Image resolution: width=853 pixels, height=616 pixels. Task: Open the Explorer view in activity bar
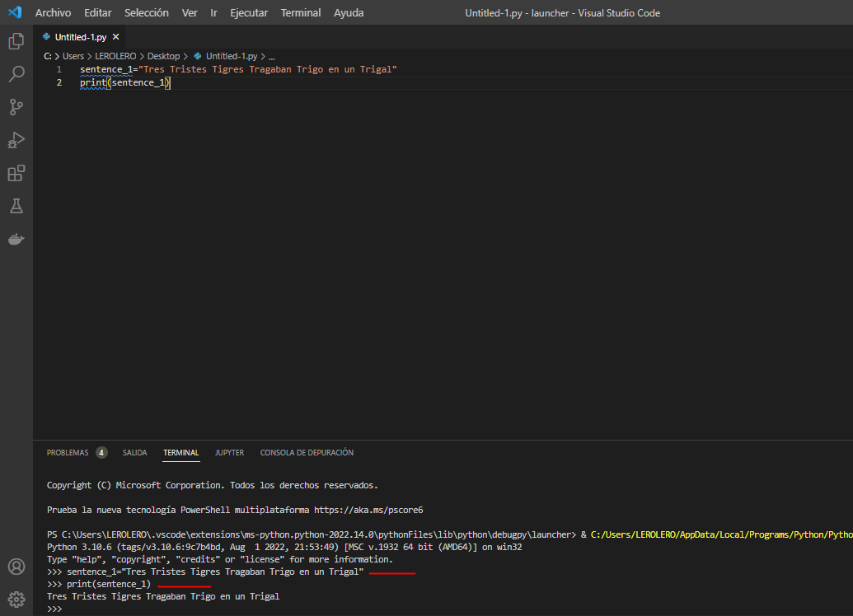click(16, 41)
